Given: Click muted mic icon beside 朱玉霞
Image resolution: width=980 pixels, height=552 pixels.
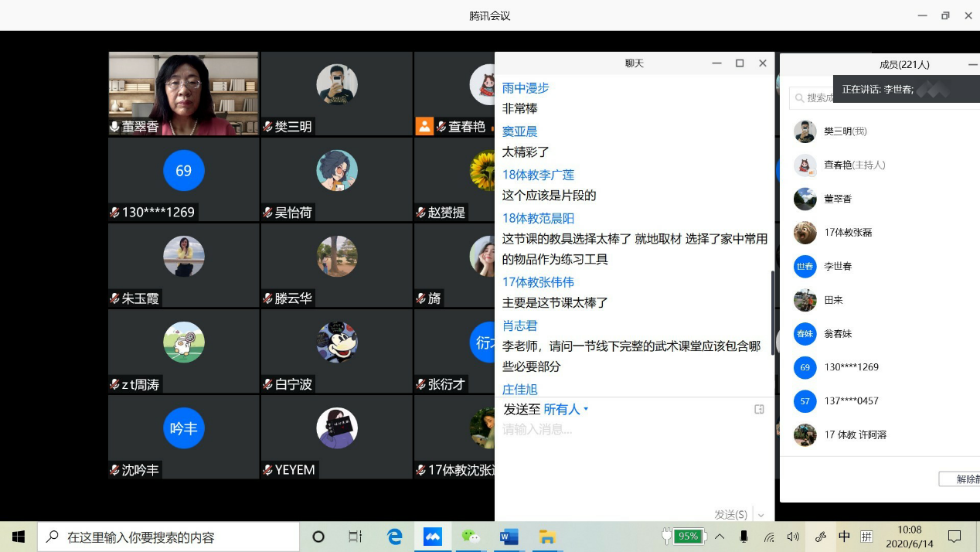Looking at the screenshot, I should point(114,298).
